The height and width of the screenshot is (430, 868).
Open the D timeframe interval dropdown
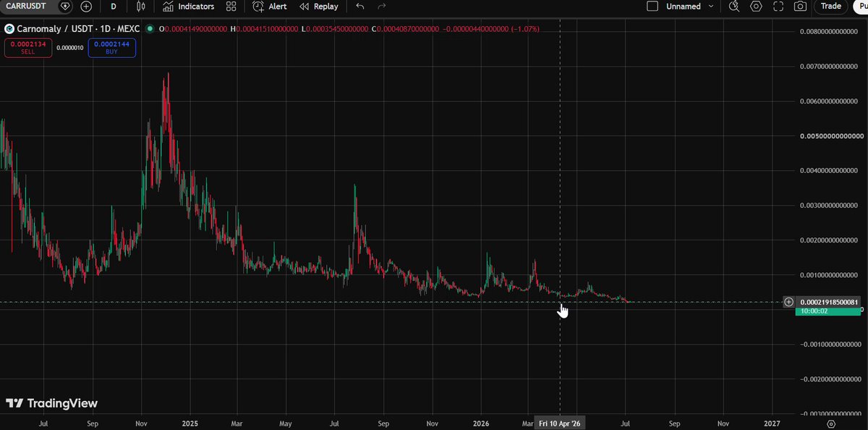[x=114, y=7]
